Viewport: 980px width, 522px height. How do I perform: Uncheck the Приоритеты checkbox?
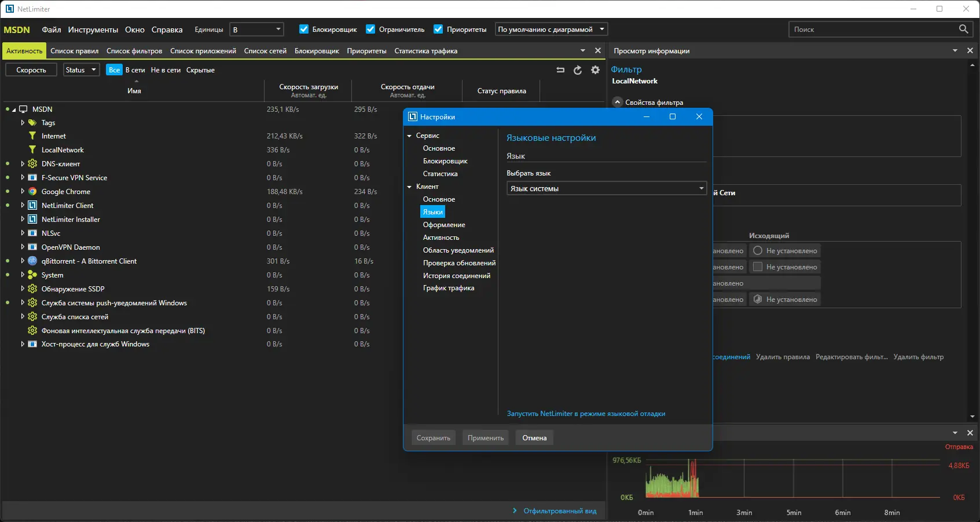(438, 30)
